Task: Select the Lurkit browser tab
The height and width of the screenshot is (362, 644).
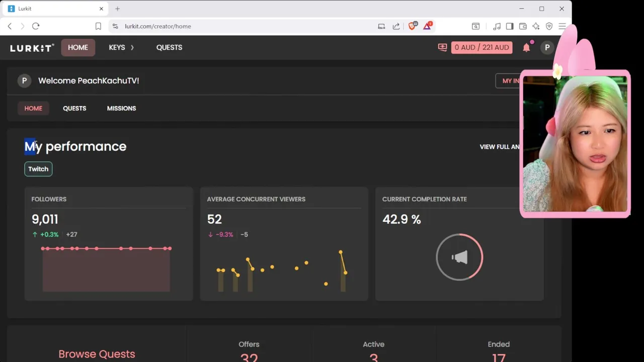Action: pos(55,9)
